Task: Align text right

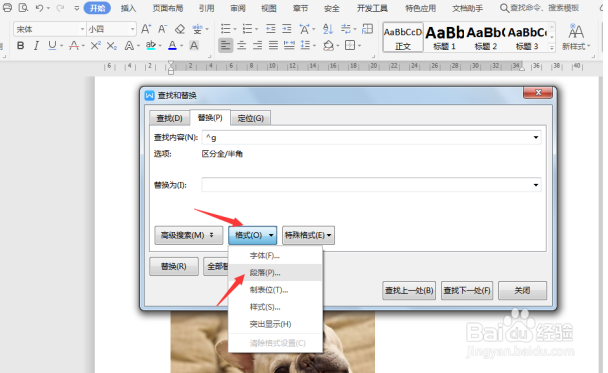Action: 257,46
